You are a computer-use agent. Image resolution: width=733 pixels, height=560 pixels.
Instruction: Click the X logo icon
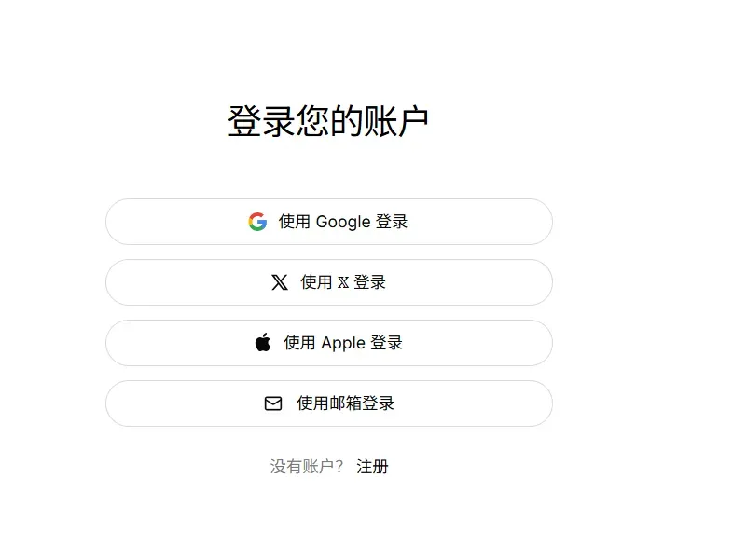[280, 282]
